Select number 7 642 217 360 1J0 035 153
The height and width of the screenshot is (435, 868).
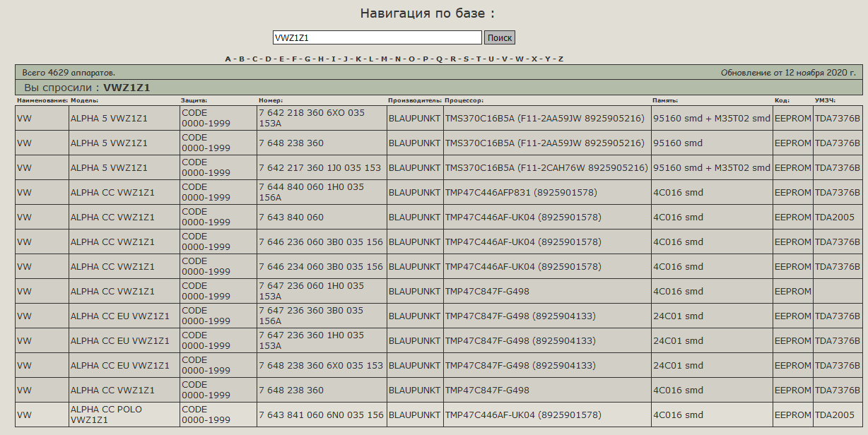point(322,167)
